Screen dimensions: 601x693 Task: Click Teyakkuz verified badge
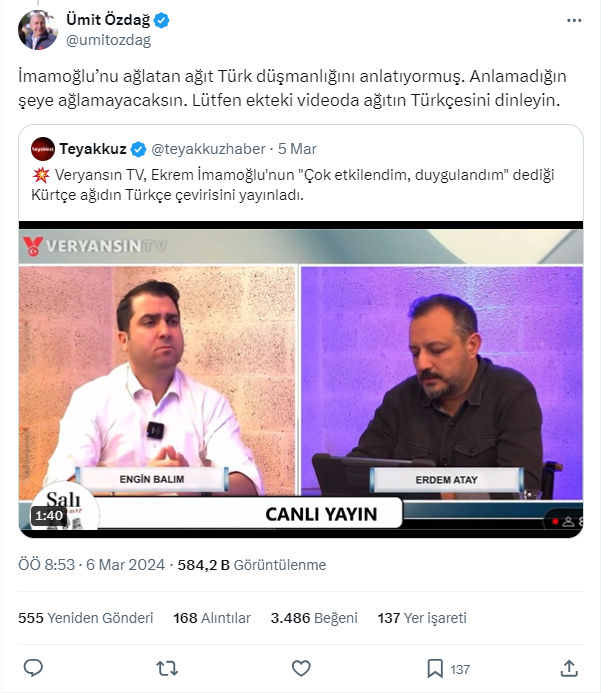(x=138, y=149)
